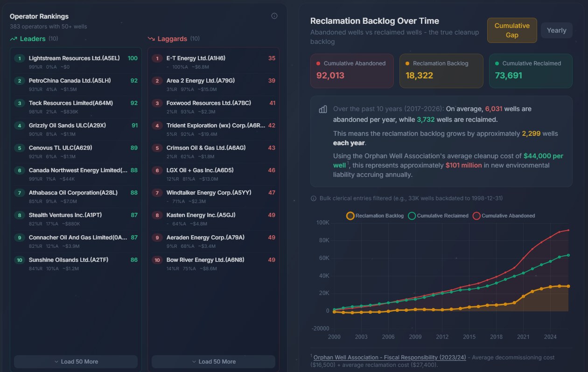
Task: Open Foxwood Resources Ltd.(A7BC) entry
Action: point(213,107)
